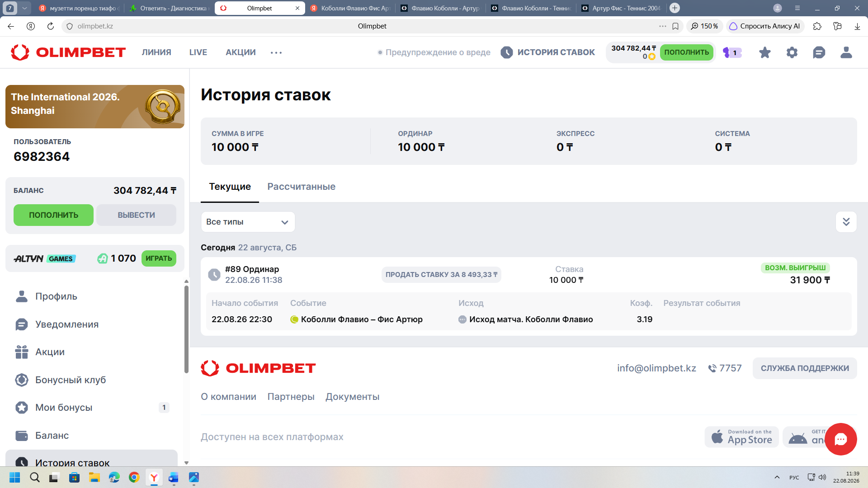The image size is (868, 488).
Task: Open new browser tab with plus button
Action: pyautogui.click(x=675, y=8)
